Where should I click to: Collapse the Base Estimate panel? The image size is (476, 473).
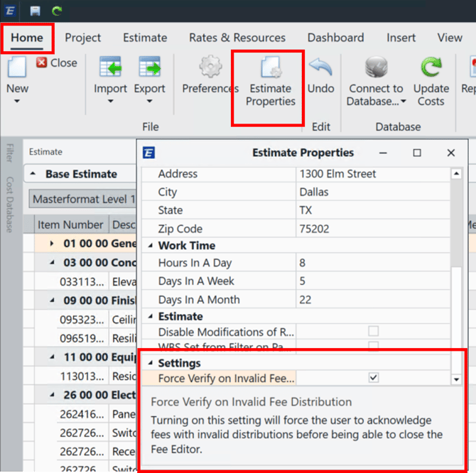tap(35, 174)
